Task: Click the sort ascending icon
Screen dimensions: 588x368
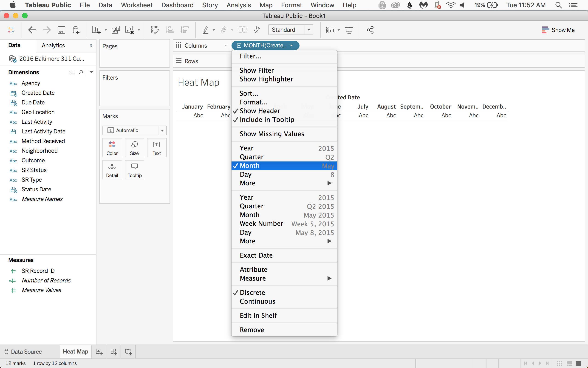Action: [x=170, y=30]
